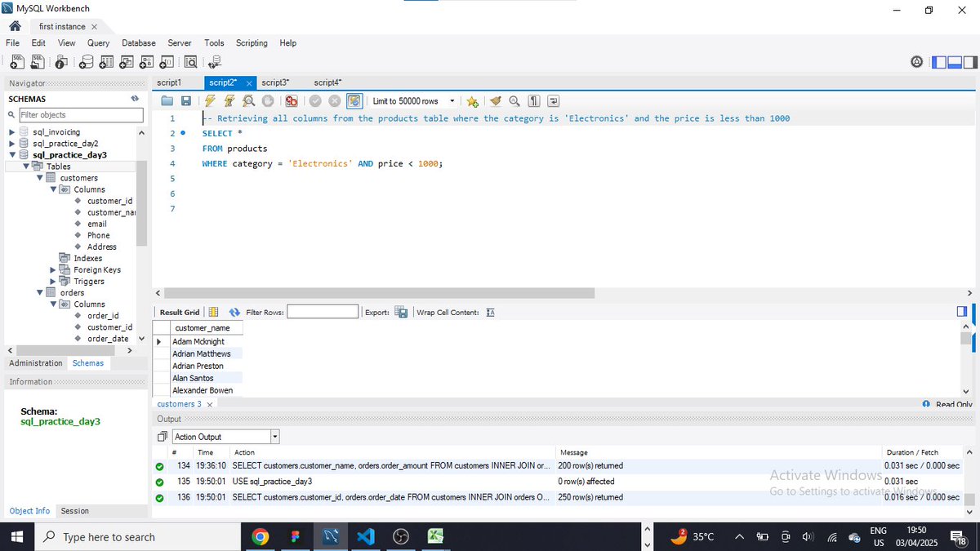The image size is (980, 551).
Task: Toggle the bottom output panel
Action: click(955, 61)
